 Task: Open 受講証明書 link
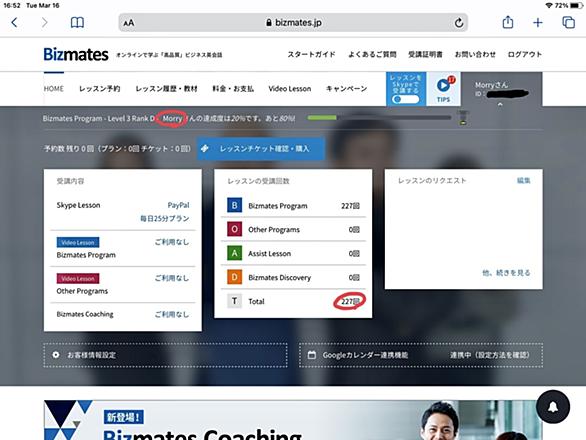[425, 54]
